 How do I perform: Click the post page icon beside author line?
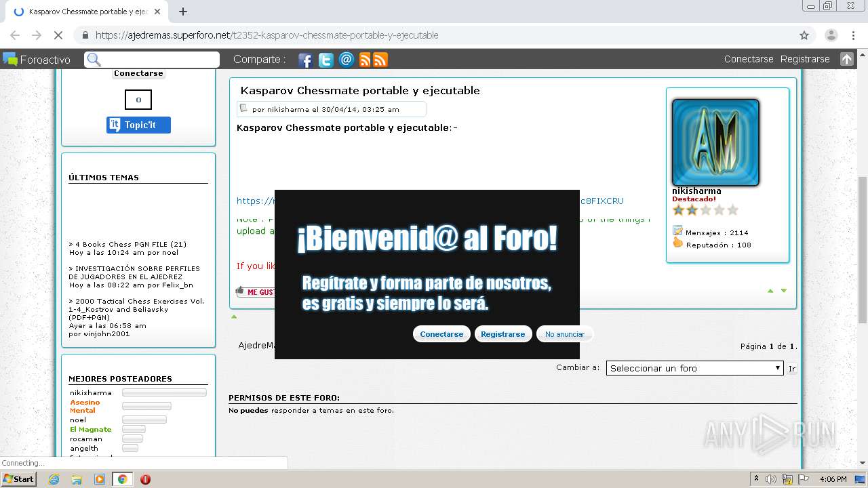(x=243, y=108)
